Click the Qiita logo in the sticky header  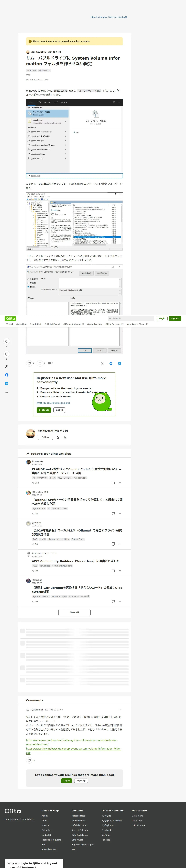[x=10, y=318]
